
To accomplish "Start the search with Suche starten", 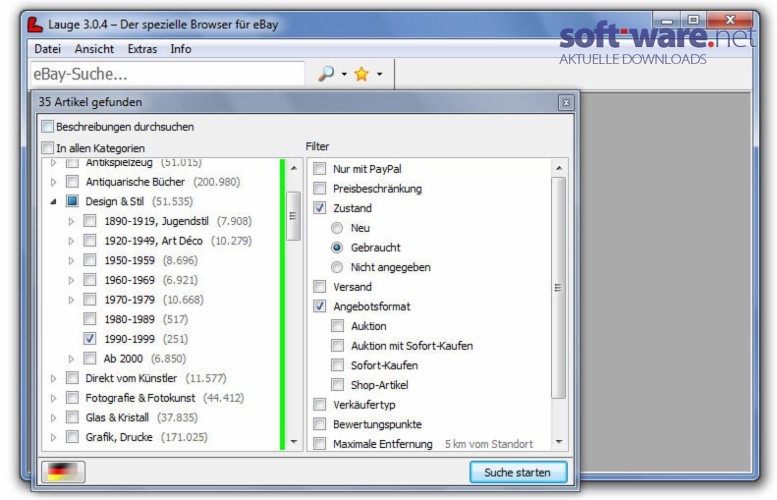I will click(518, 472).
